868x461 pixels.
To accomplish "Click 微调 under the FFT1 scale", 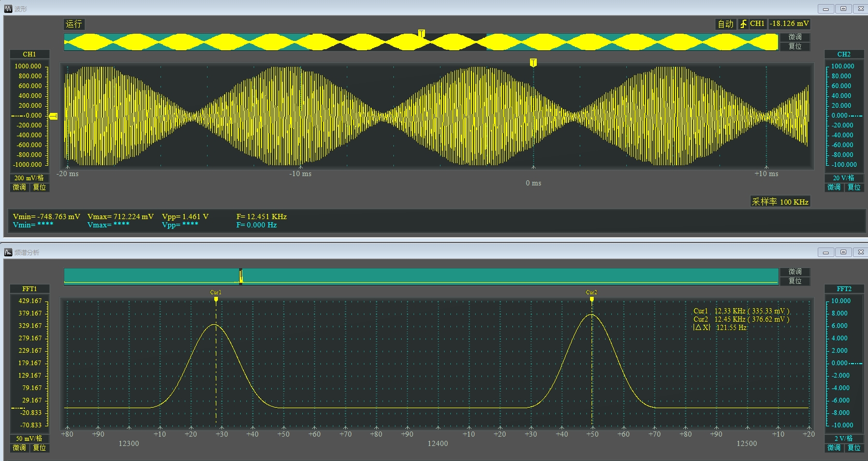I will (20, 448).
